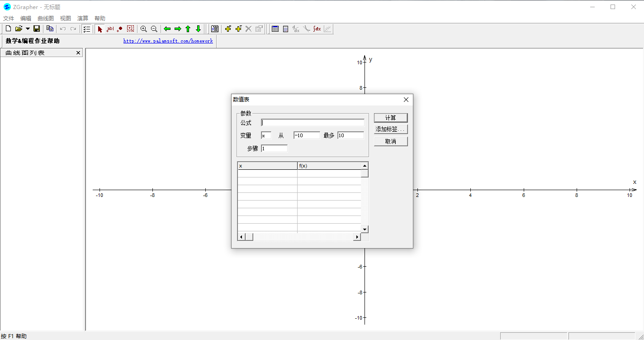Screen dimensions: 644x340
Task: Select the arrow pointer tool
Action: [100, 29]
